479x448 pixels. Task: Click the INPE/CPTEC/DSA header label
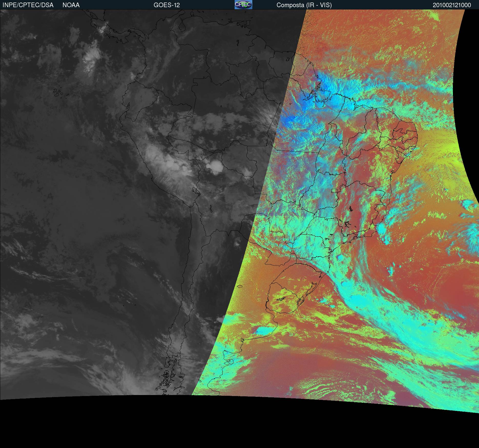pyautogui.click(x=28, y=5)
